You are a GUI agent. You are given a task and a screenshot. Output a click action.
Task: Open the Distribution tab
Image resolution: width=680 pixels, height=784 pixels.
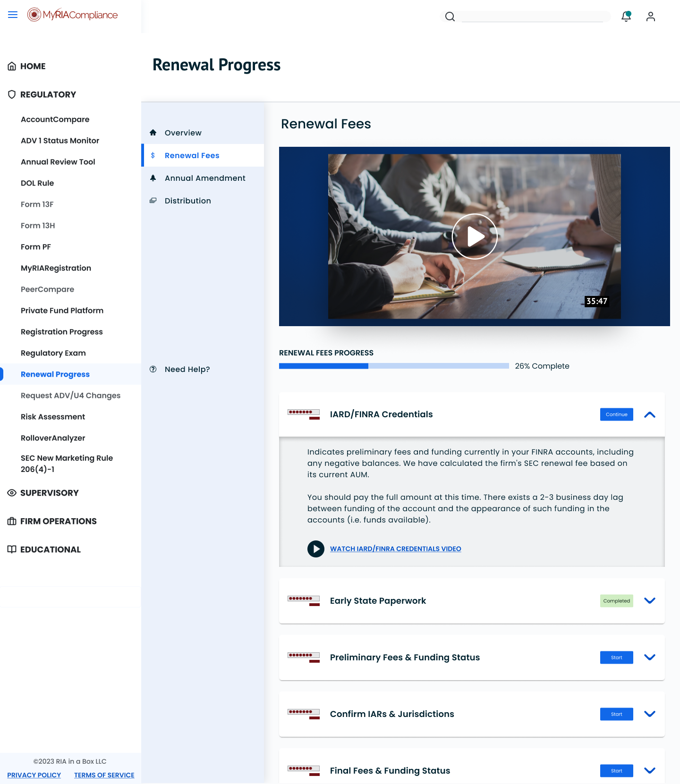(204, 201)
